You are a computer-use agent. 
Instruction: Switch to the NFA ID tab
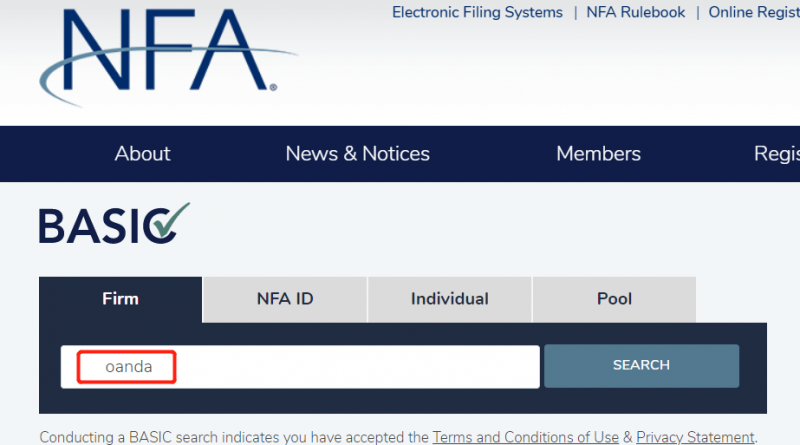click(x=285, y=299)
